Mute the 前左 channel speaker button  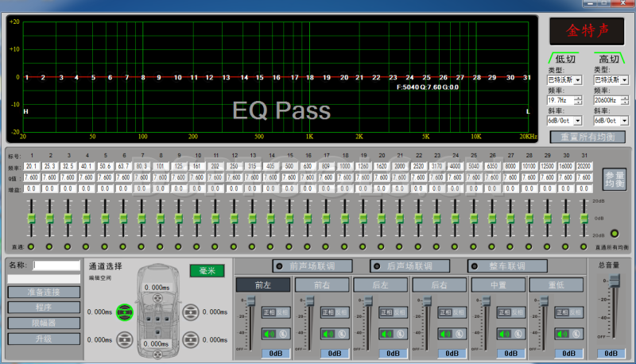tap(269, 334)
